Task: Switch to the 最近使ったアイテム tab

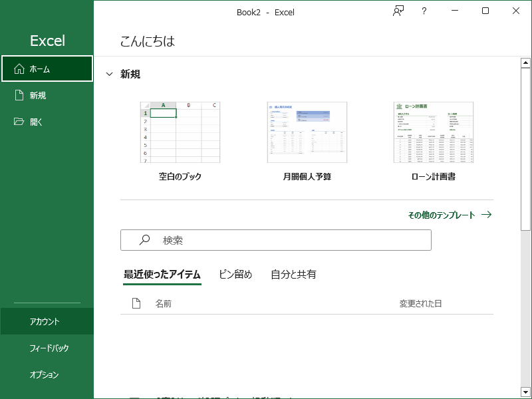Action: pyautogui.click(x=162, y=275)
